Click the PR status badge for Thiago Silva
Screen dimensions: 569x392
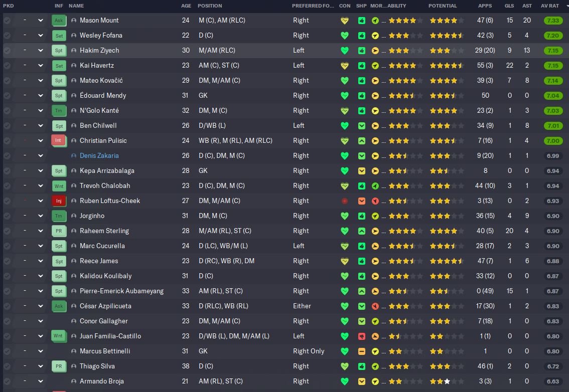pyautogui.click(x=59, y=366)
